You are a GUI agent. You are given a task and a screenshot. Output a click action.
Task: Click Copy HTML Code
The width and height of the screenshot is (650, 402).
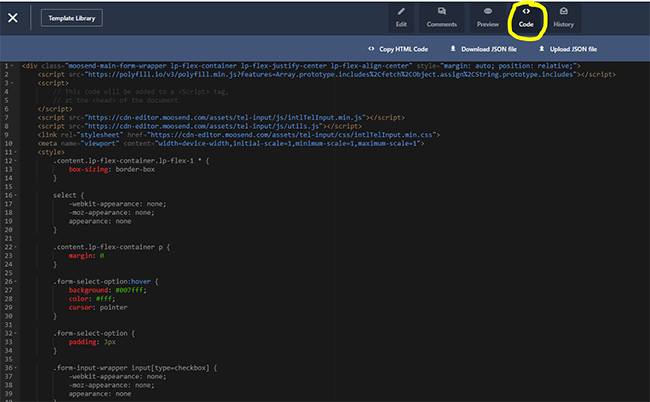[401, 48]
